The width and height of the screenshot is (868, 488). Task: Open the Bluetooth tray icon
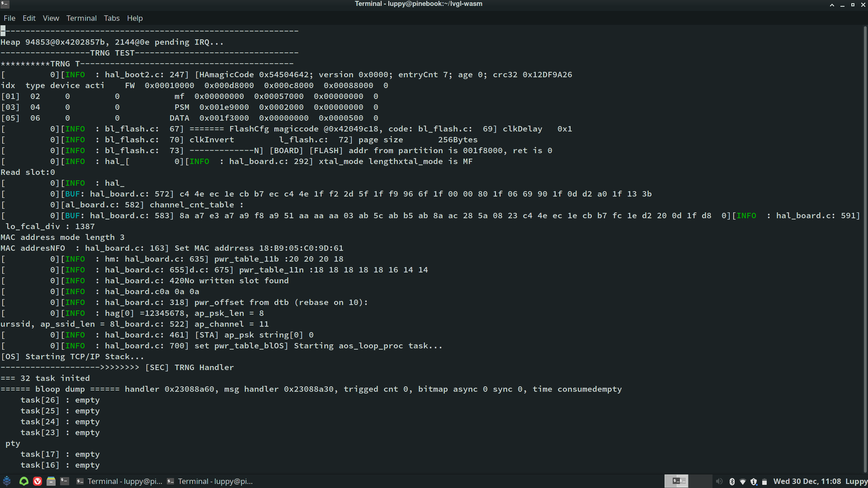point(732,481)
